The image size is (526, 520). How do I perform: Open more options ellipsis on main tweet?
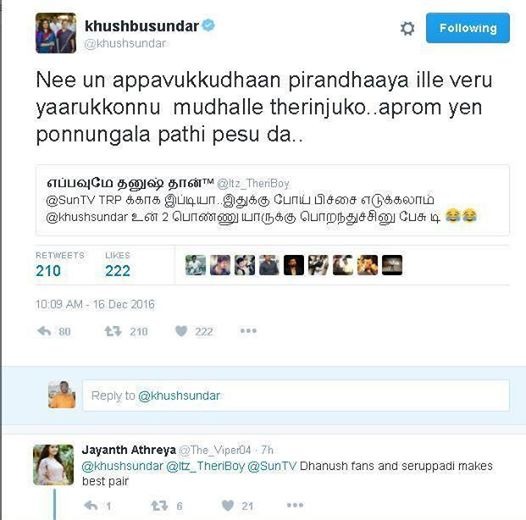[x=249, y=331]
